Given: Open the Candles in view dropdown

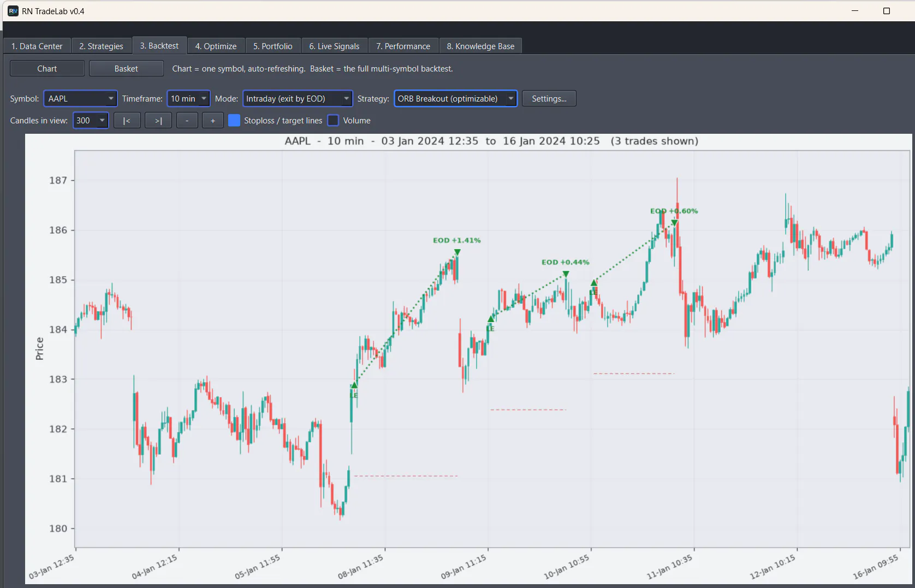Looking at the screenshot, I should click(91, 121).
